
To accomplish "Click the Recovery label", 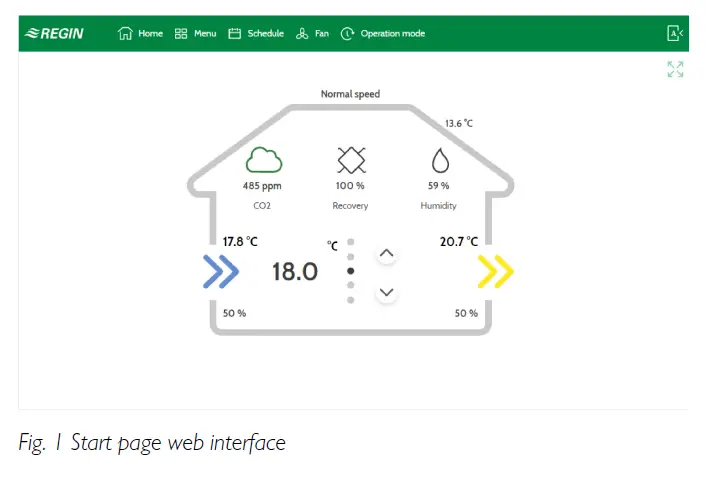I will pos(350,206).
